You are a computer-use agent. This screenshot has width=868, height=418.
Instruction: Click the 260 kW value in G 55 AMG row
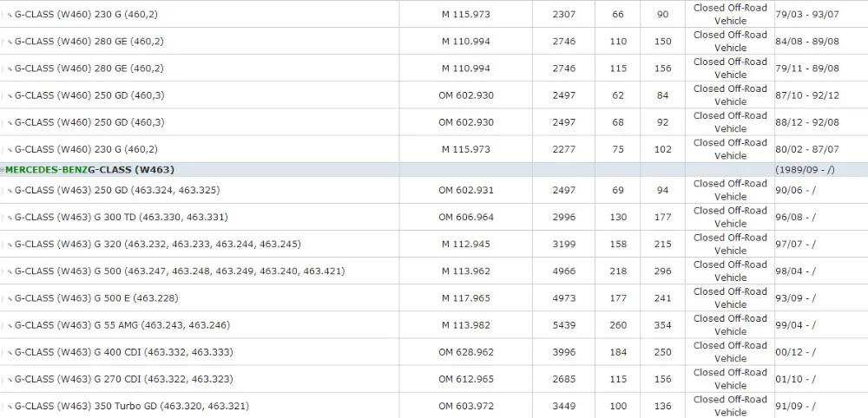click(618, 326)
